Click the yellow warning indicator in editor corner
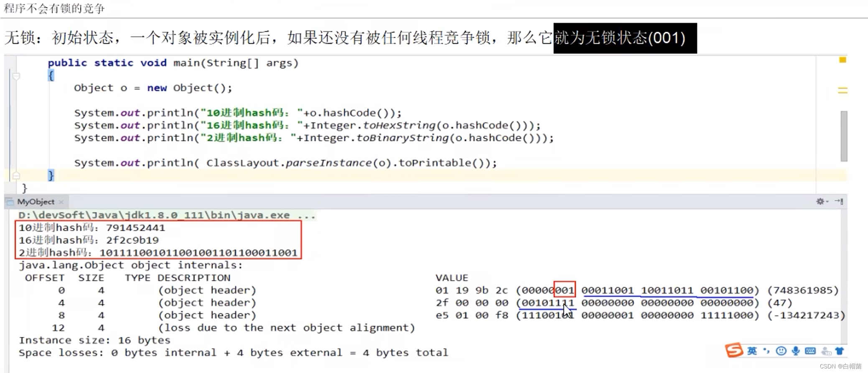 point(843,60)
